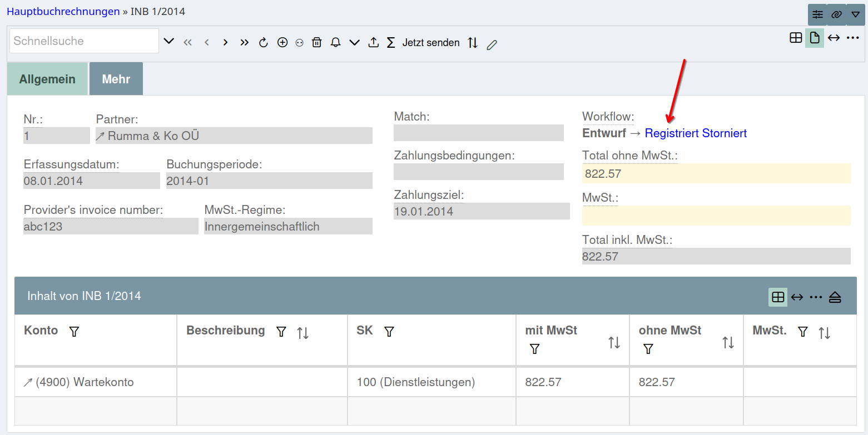This screenshot has width=868, height=435.
Task: Click the plus-circle icon to insert a new record
Action: tap(282, 42)
